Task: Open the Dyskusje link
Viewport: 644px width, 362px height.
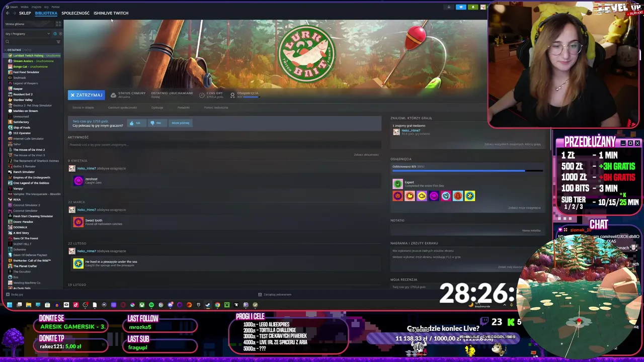Action: (x=157, y=108)
